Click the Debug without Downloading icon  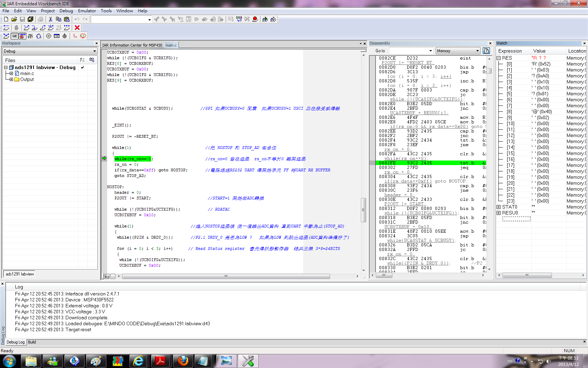click(273, 19)
